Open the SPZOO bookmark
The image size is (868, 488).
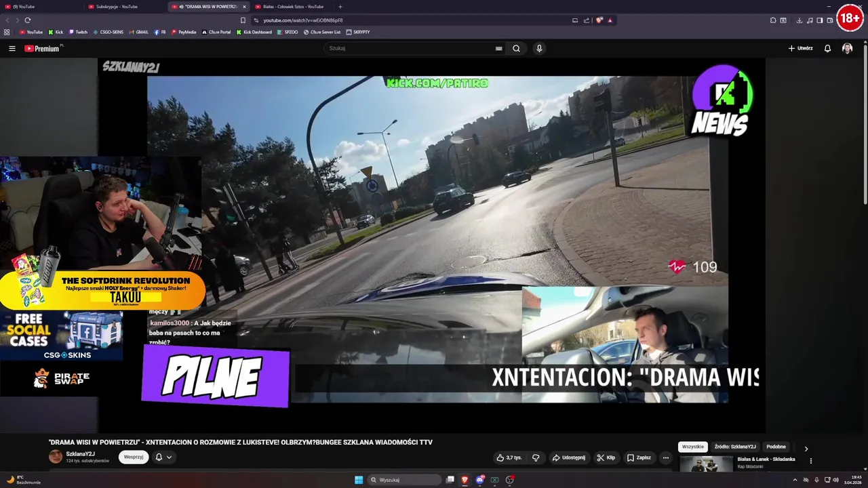(x=288, y=32)
